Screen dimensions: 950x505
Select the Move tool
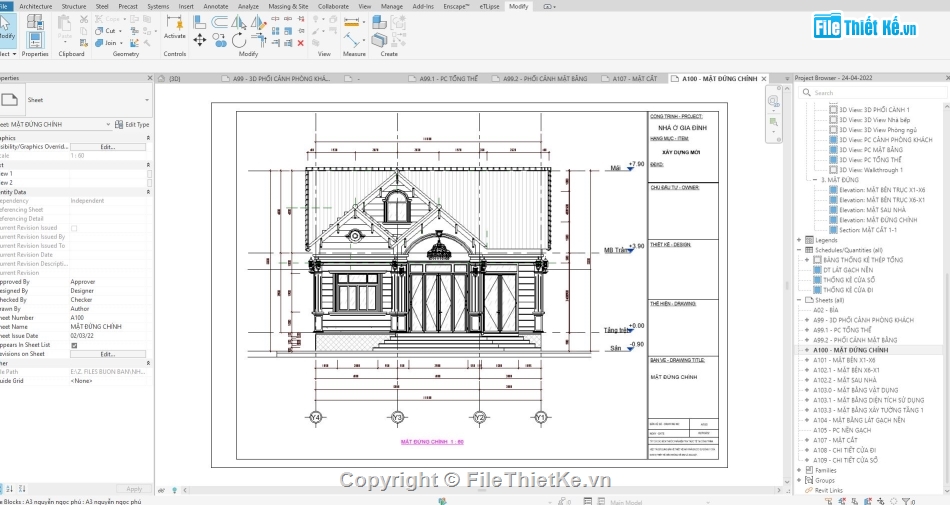[x=200, y=41]
